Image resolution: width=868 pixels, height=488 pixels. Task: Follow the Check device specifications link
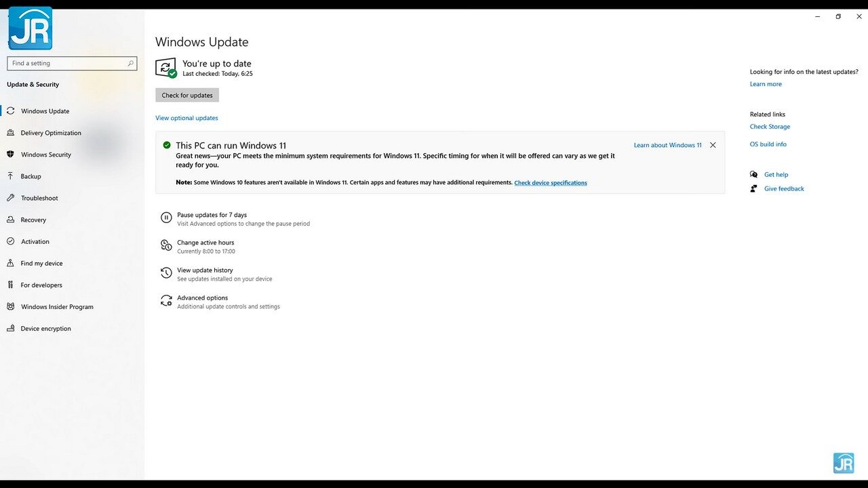(551, 183)
